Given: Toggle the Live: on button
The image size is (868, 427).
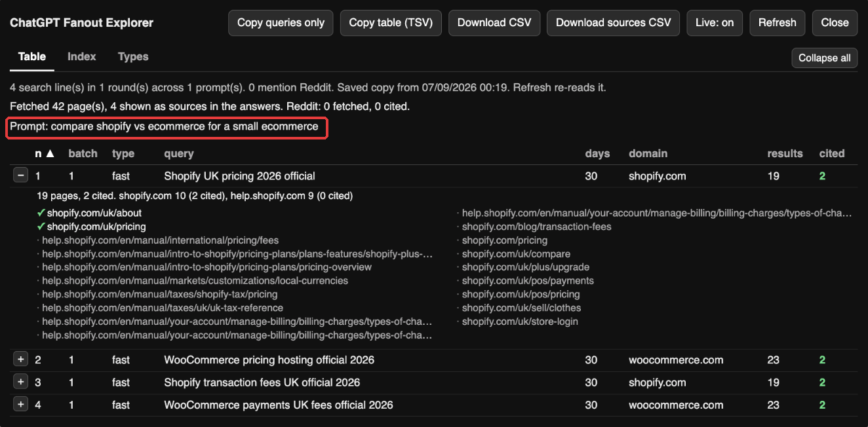Looking at the screenshot, I should coord(715,22).
